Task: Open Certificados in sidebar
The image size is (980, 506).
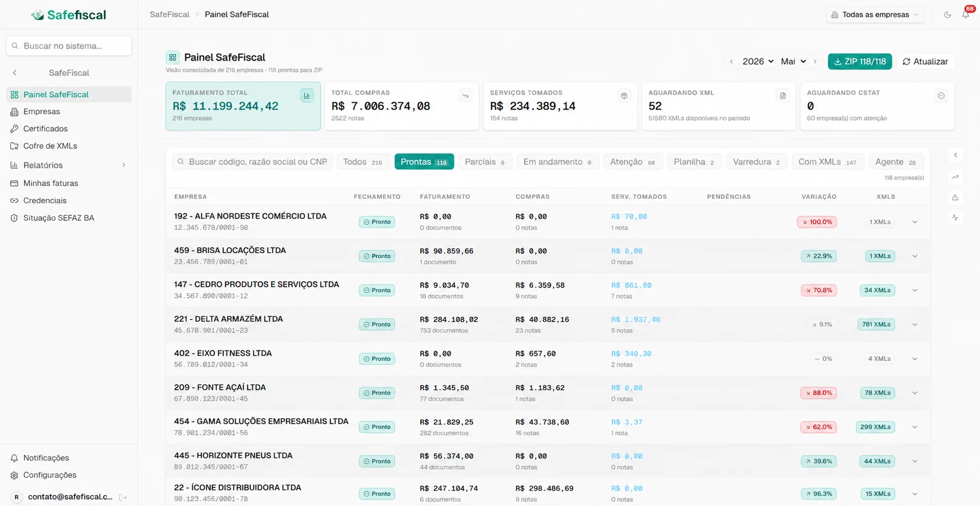Action: (69, 129)
